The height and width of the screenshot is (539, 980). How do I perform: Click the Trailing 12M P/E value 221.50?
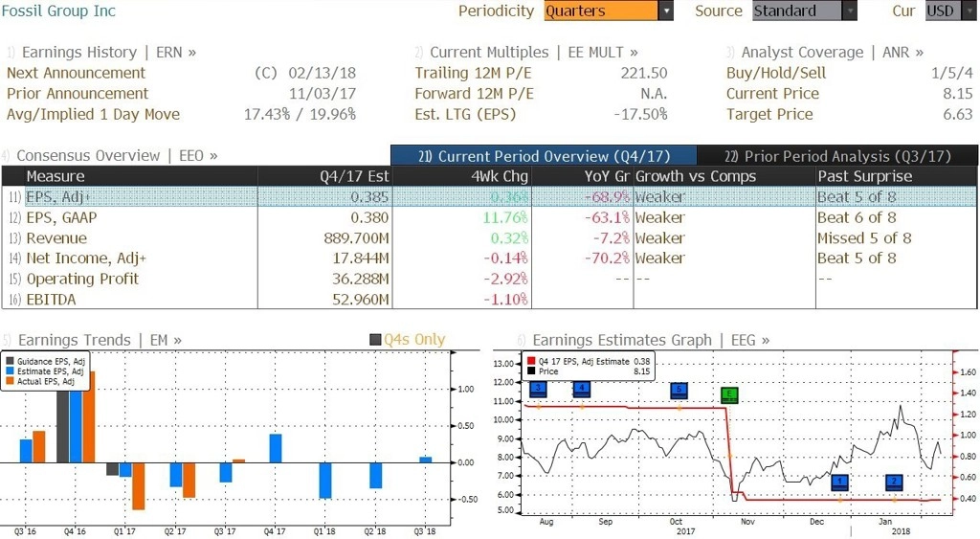pos(644,73)
